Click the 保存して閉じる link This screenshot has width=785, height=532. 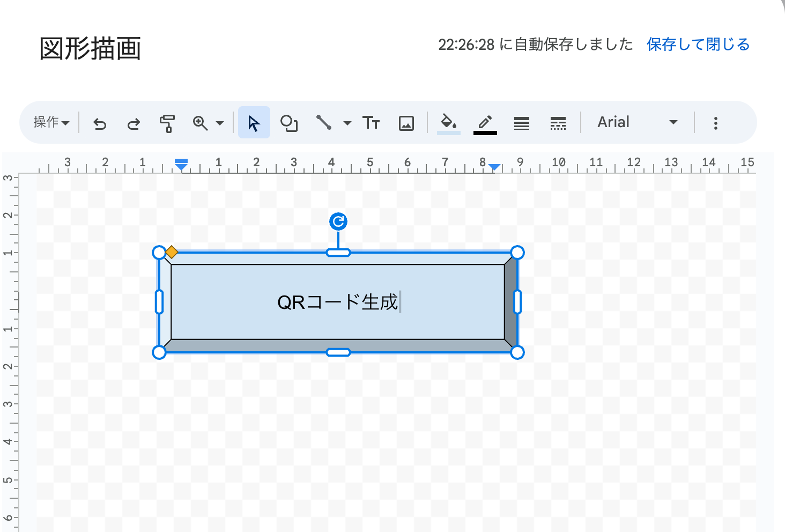[x=698, y=44]
